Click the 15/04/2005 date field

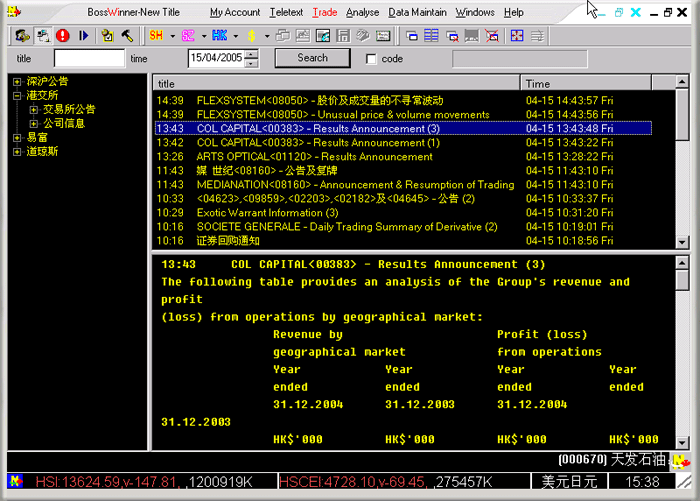click(217, 58)
